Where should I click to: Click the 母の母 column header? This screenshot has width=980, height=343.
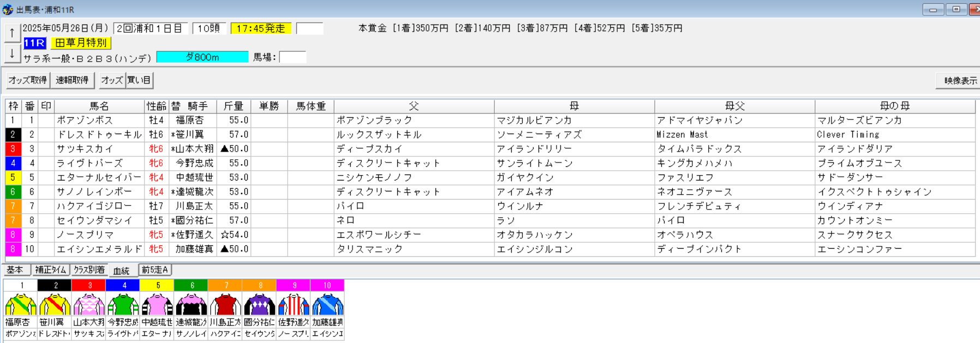[x=895, y=106]
